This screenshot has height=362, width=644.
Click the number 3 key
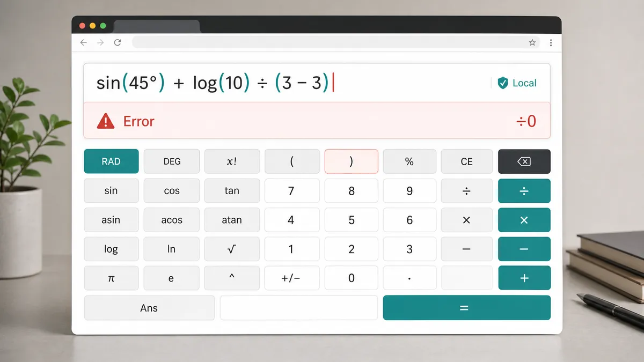click(409, 249)
